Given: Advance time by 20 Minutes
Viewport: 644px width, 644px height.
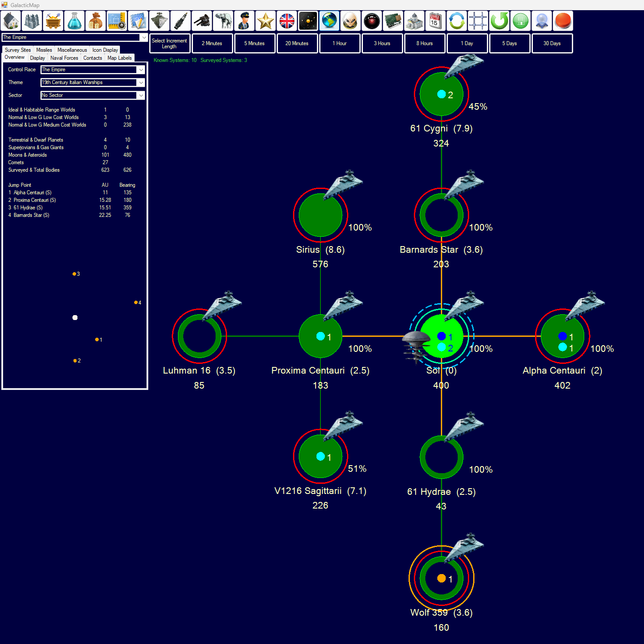Looking at the screenshot, I should (297, 43).
